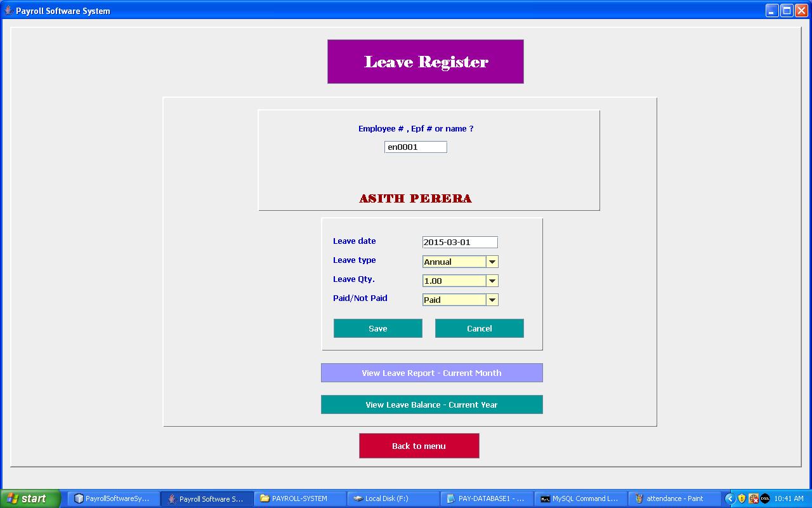Click the Save button
The height and width of the screenshot is (508, 812).
377,328
